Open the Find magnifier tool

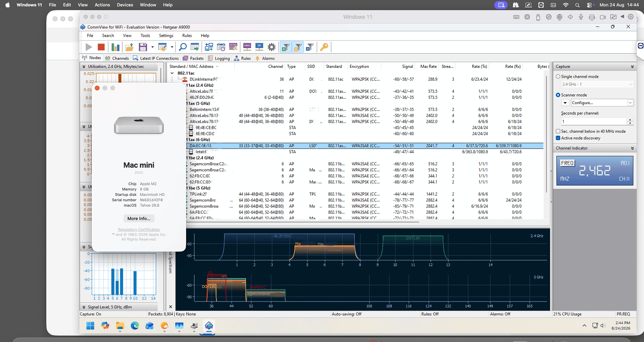pyautogui.click(x=183, y=47)
